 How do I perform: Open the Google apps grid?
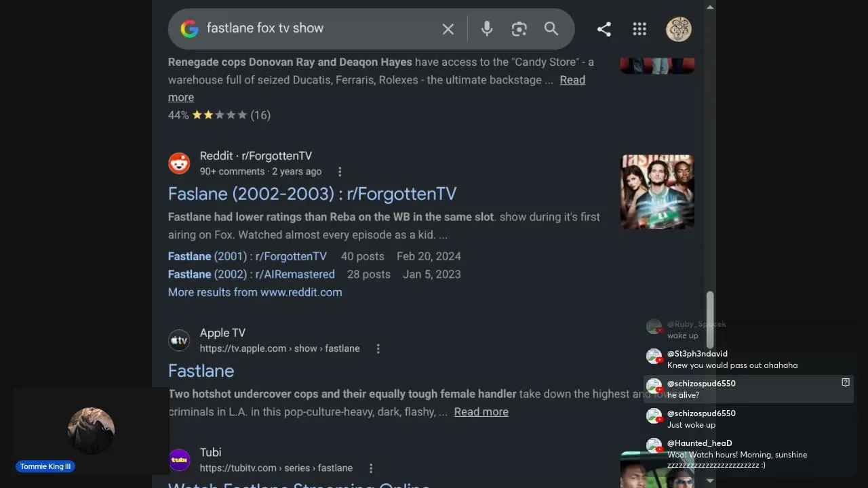coord(639,28)
